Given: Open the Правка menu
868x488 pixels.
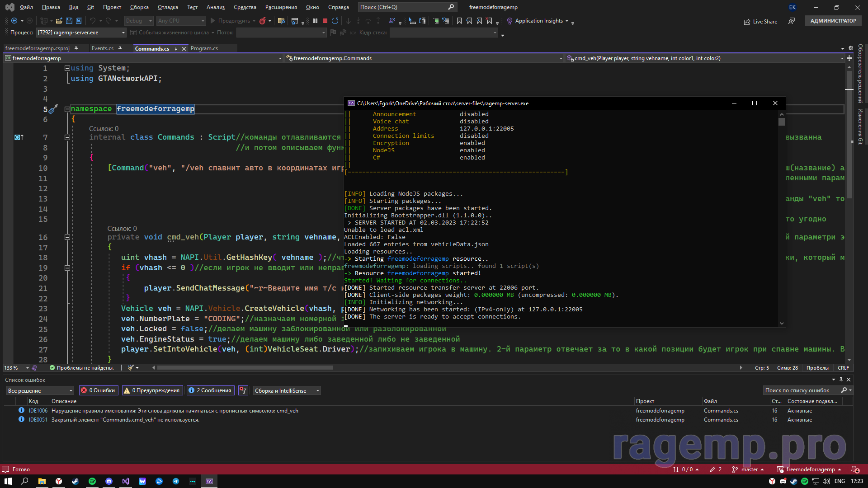Looking at the screenshot, I should pyautogui.click(x=51, y=7).
